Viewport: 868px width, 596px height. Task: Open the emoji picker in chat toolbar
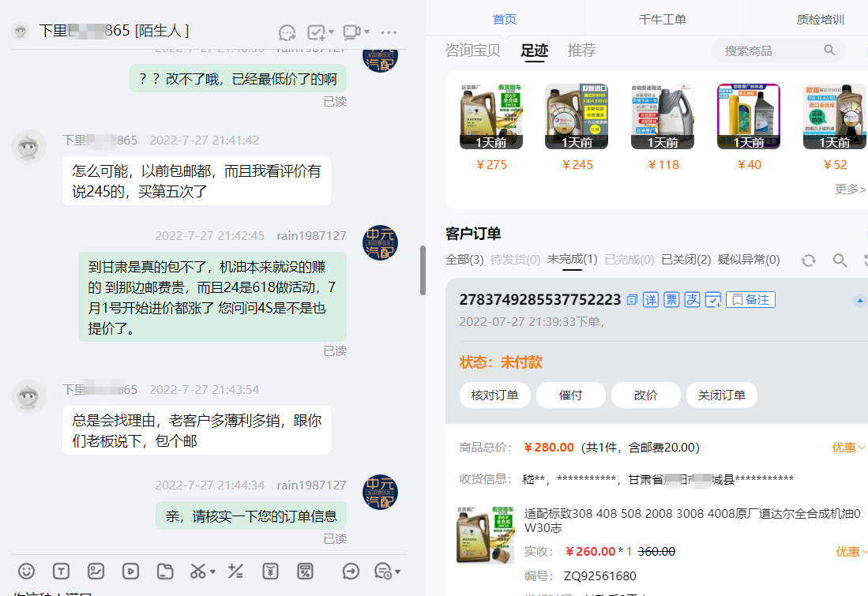point(27,571)
